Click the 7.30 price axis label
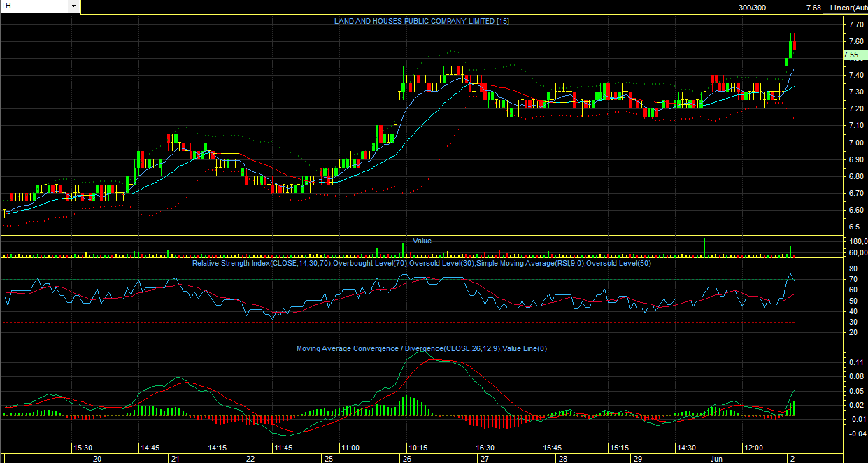 click(856, 92)
